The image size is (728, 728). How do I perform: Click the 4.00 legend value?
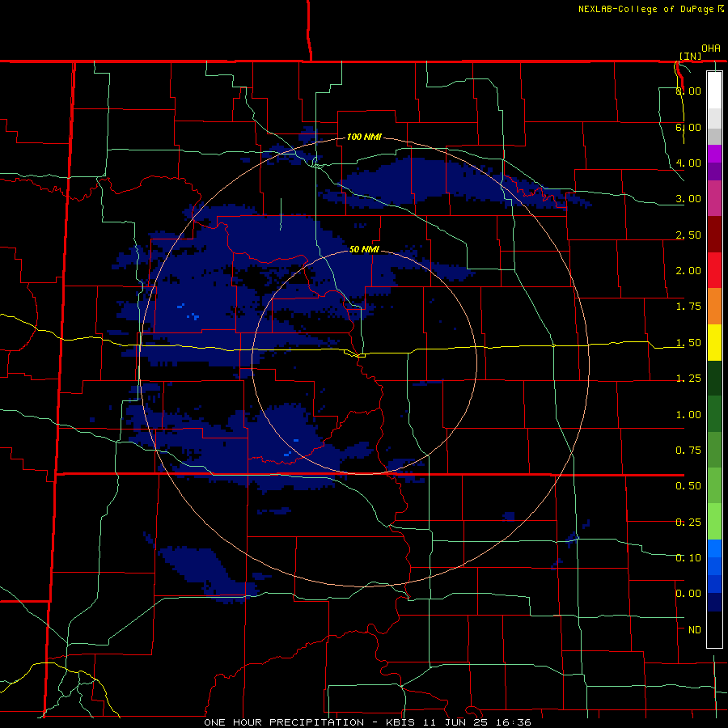tap(688, 163)
